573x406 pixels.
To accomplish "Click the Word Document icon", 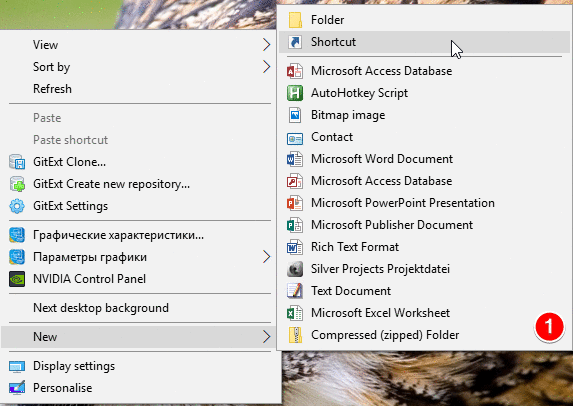I will pyautogui.click(x=295, y=159).
